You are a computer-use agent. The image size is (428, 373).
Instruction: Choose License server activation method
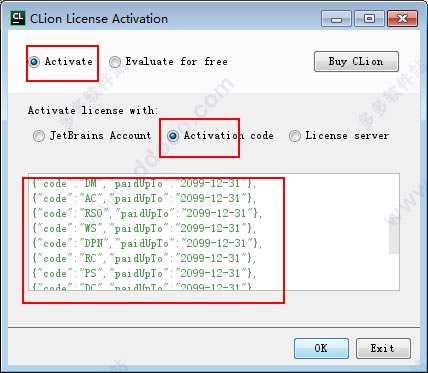339,136
